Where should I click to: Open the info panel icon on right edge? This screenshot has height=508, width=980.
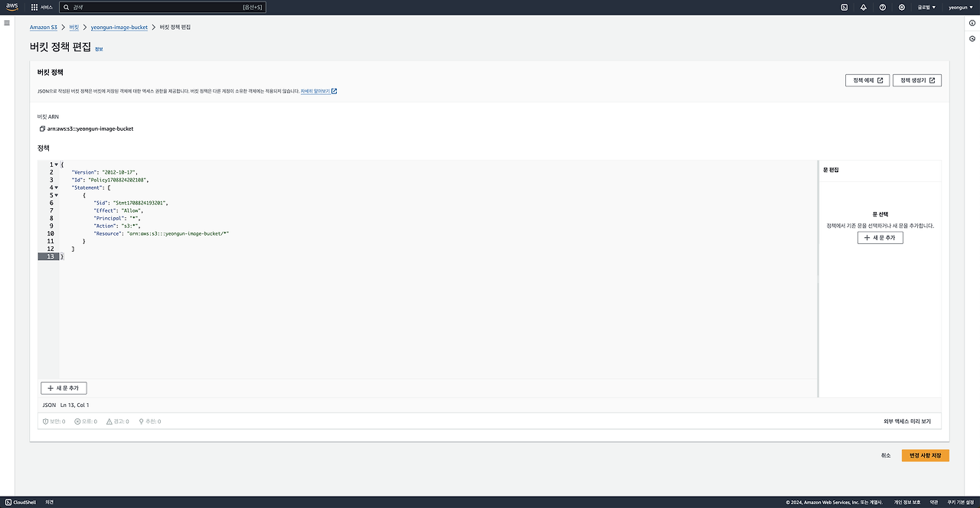pos(972,23)
